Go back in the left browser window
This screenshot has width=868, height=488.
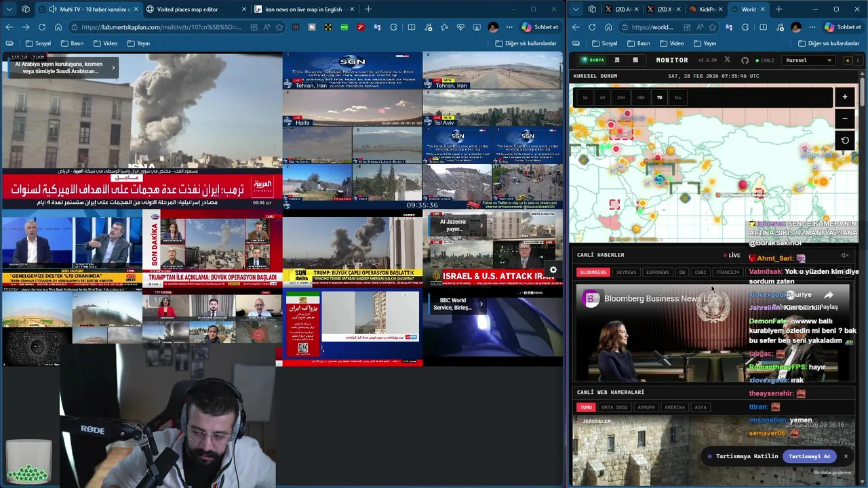point(9,27)
